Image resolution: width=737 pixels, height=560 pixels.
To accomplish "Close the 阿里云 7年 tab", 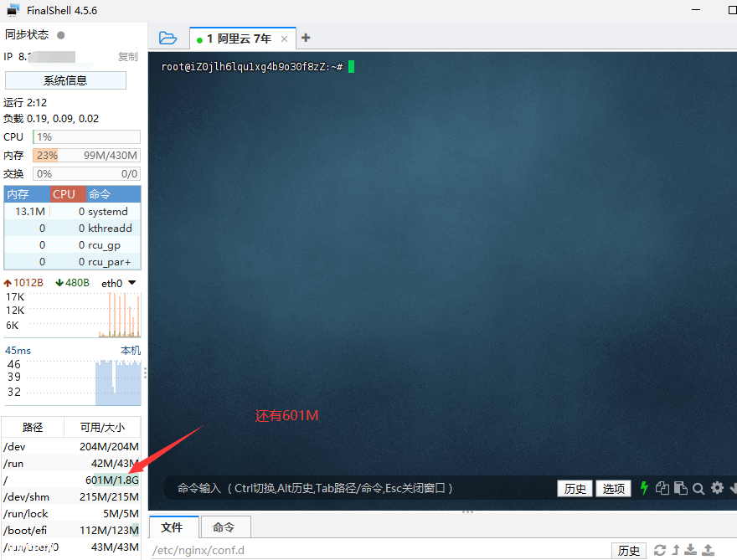I will pyautogui.click(x=284, y=39).
